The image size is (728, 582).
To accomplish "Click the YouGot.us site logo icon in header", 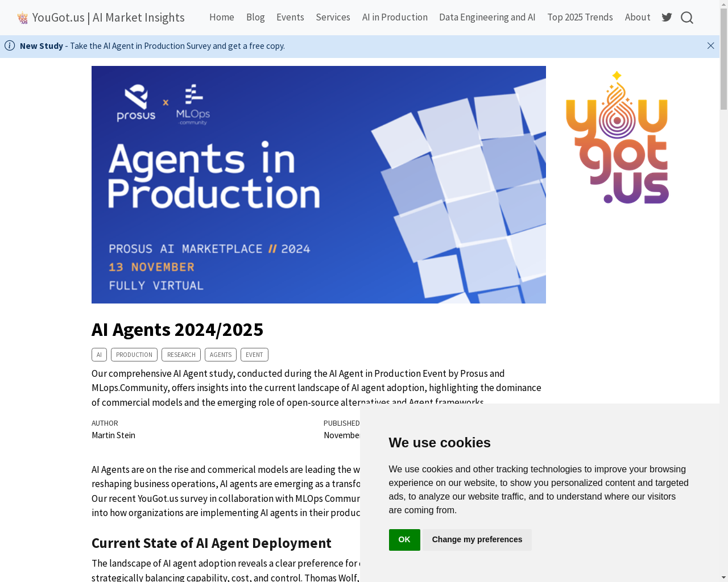I will click(x=23, y=18).
